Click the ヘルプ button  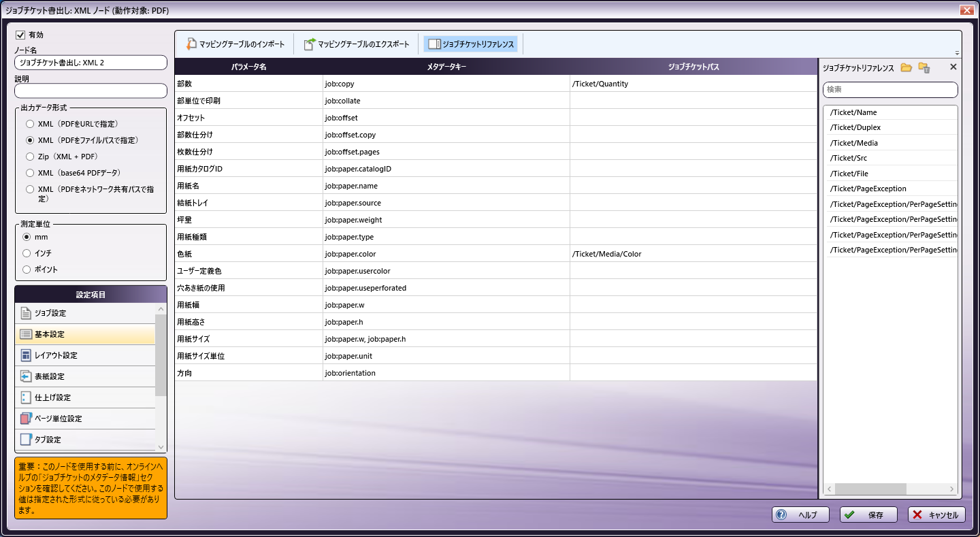[800, 515]
